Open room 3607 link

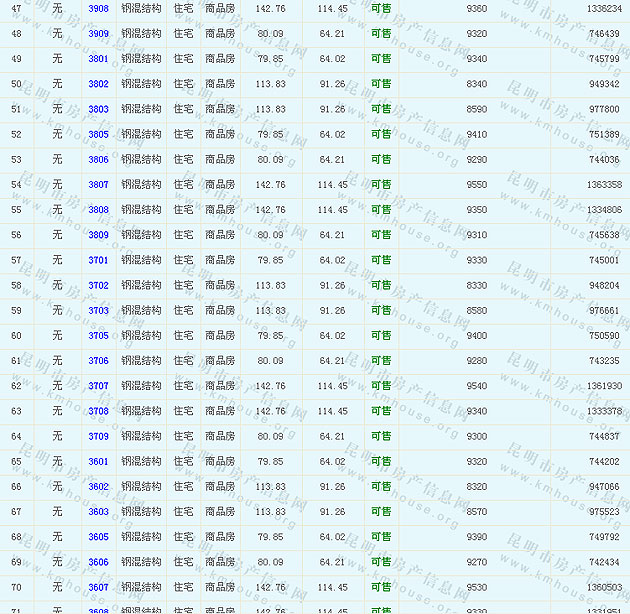point(98,587)
